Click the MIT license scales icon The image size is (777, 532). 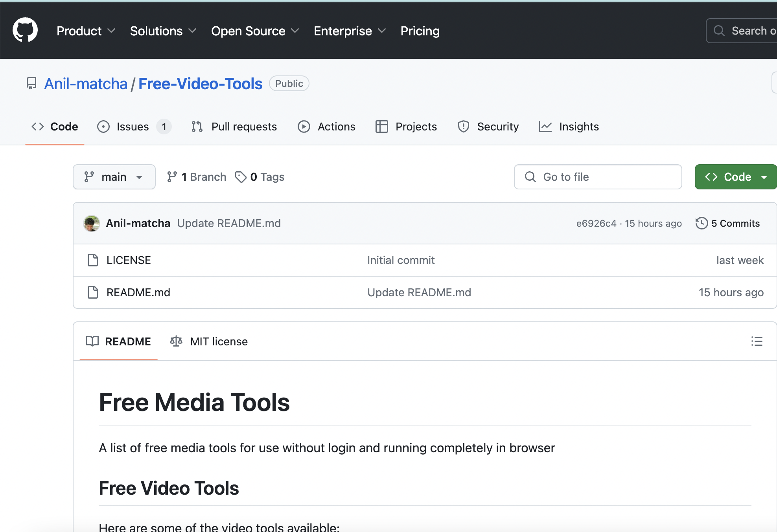coord(176,341)
